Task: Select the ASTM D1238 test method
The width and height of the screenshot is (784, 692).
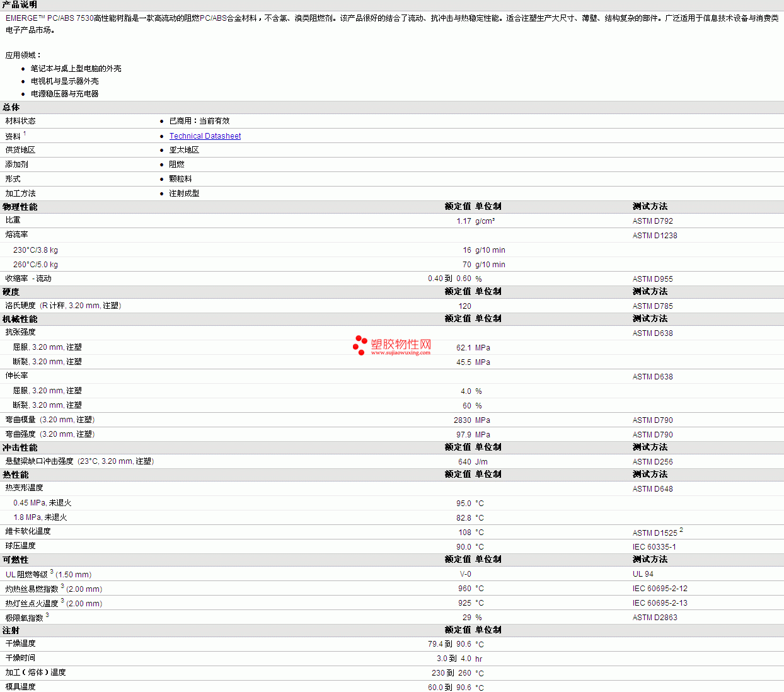Action: pos(655,236)
